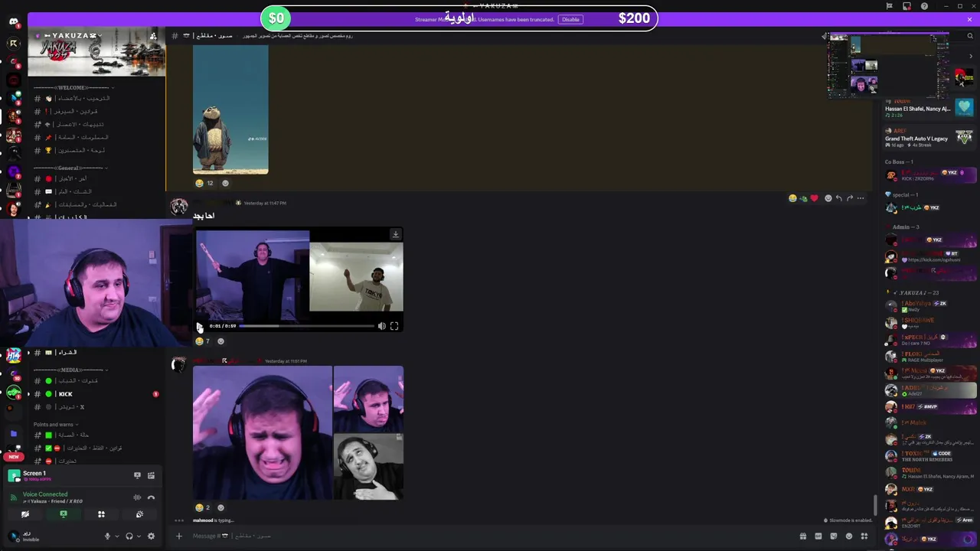The width and height of the screenshot is (980, 551).
Task: Open the Discord help icon
Action: 925,6
